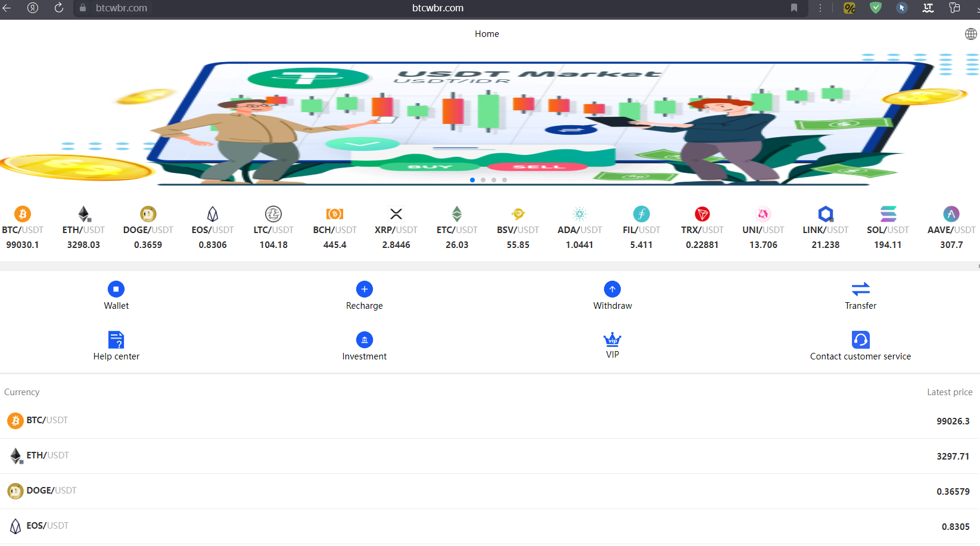Click the browser tabs/collections icon
Image resolution: width=980 pixels, height=546 pixels.
(x=954, y=8)
